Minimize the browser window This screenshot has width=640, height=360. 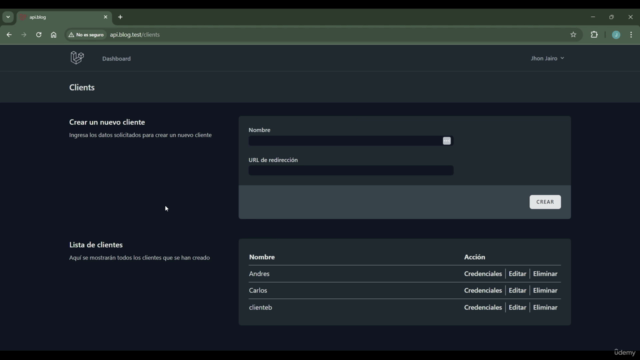593,17
